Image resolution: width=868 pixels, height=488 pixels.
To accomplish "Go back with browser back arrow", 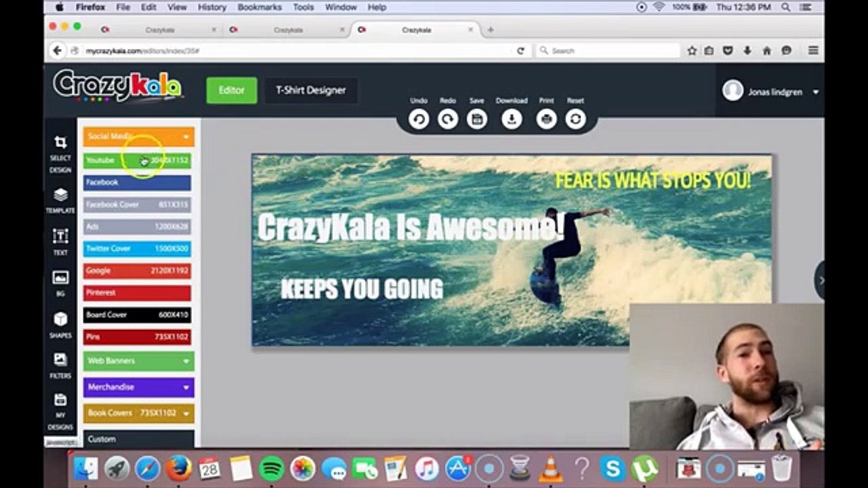I will (x=58, y=50).
